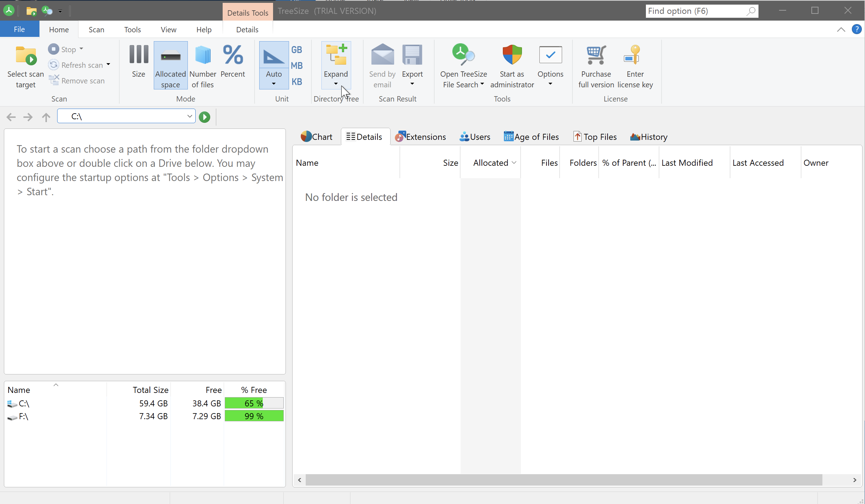This screenshot has height=504, width=865.
Task: Switch to the View ribbon tab
Action: coord(168,29)
